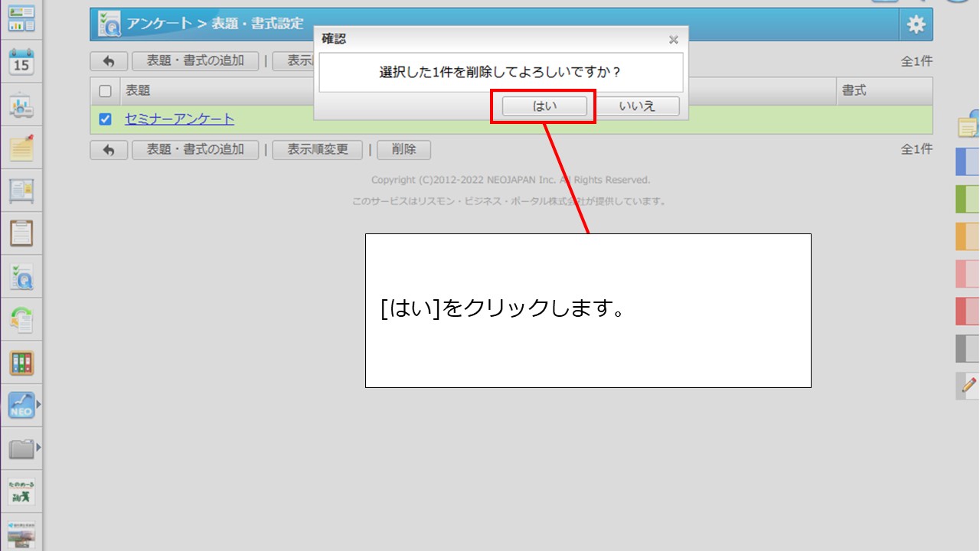Click the アンケート > 表題・書式設定 breadcrumb title
The height and width of the screenshot is (551, 980).
[215, 24]
